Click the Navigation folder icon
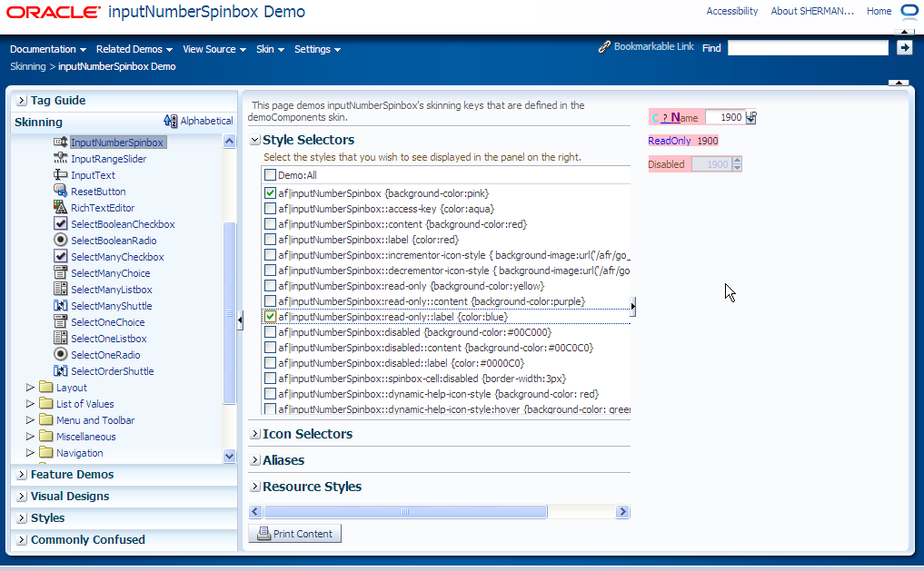 tap(46, 452)
